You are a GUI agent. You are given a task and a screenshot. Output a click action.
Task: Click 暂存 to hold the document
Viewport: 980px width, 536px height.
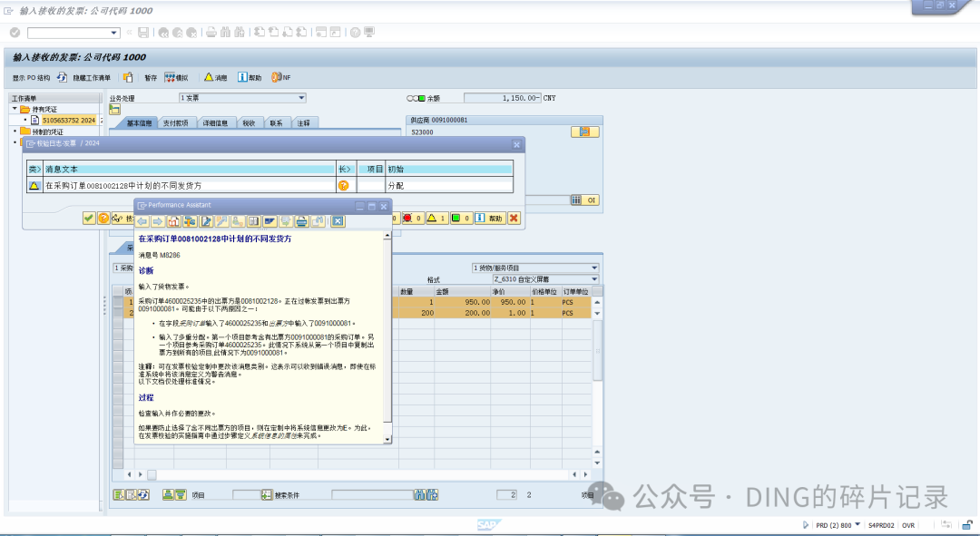(x=151, y=78)
